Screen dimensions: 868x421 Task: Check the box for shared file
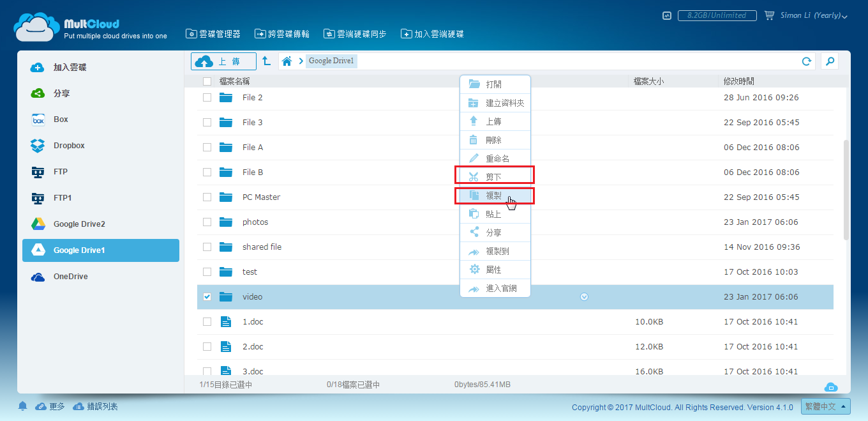pos(207,247)
